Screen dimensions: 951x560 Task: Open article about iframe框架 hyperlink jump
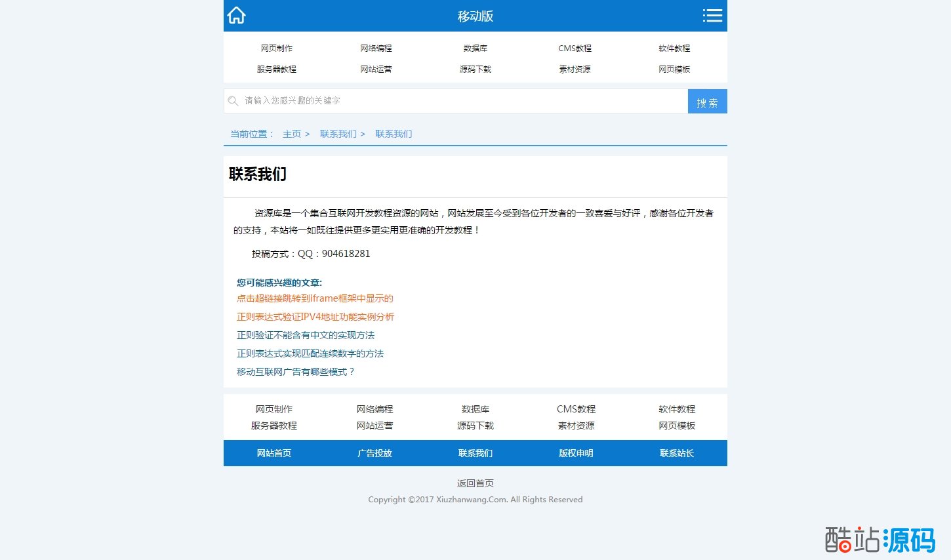(x=315, y=298)
